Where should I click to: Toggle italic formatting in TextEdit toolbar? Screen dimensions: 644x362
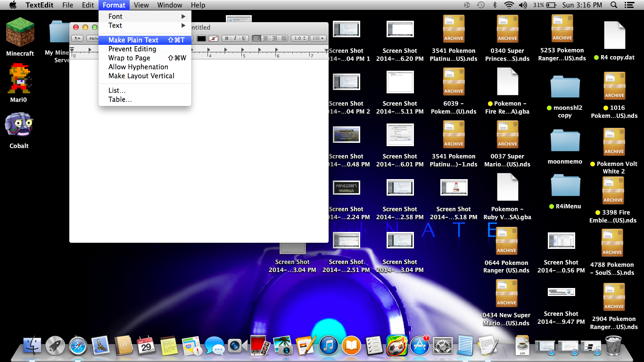[x=235, y=38]
